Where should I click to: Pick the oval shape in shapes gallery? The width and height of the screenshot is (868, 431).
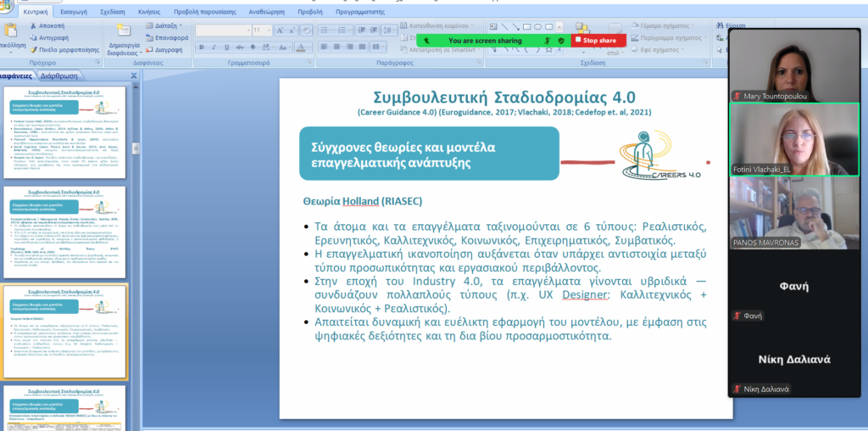coord(538,26)
